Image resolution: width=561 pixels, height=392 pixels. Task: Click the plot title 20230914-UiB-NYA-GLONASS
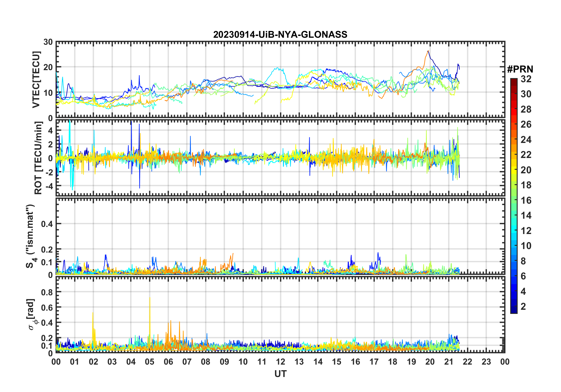tap(280, 34)
